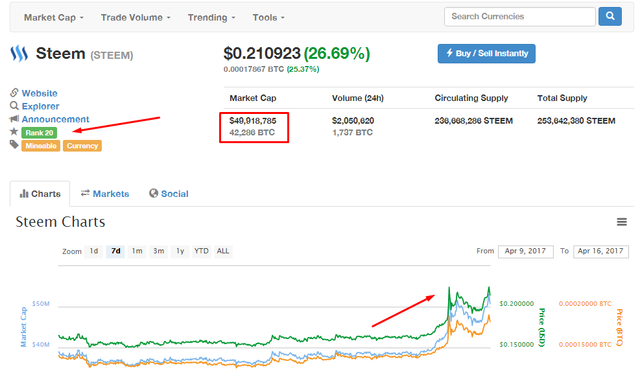Click the $50M axis label
The image size is (640, 379).
[41, 304]
